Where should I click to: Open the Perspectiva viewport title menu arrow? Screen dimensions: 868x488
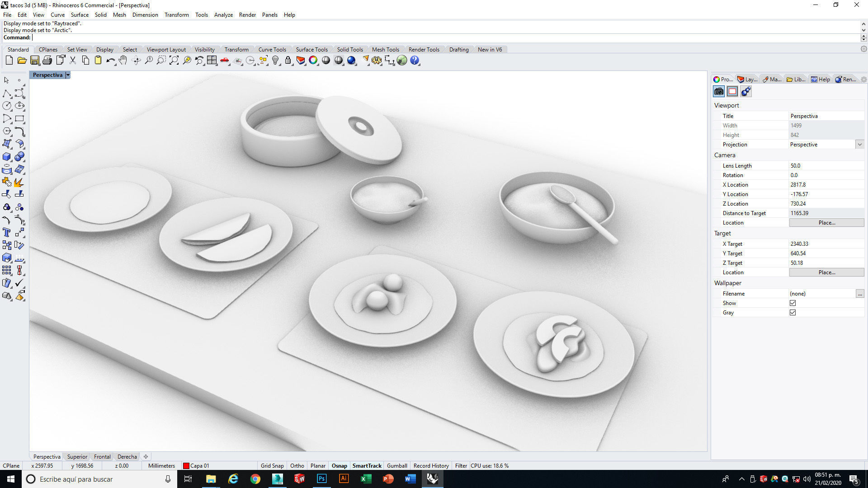(68, 75)
